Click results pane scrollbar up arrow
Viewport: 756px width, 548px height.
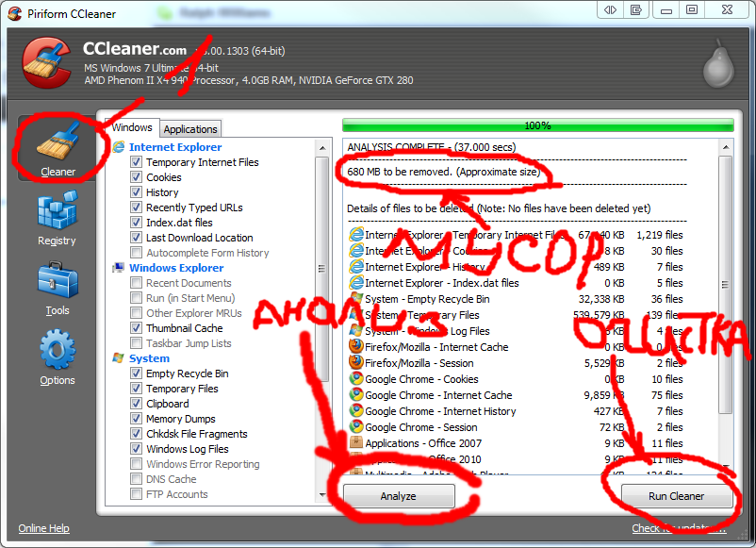726,147
